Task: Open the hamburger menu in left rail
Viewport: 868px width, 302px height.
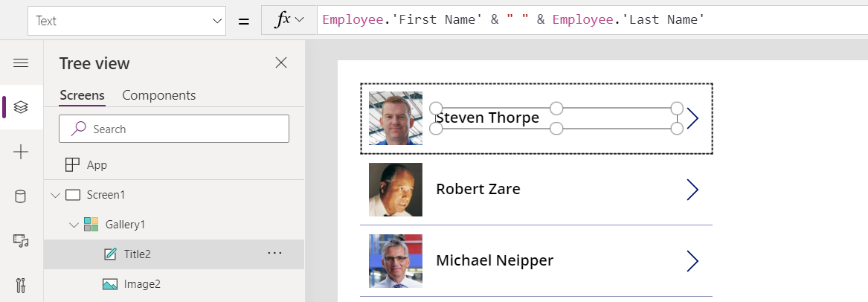Action: (x=21, y=63)
